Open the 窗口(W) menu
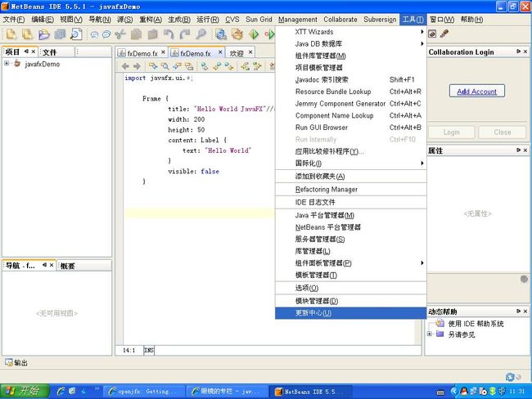Viewport: 532px width, 399px height. (x=442, y=20)
